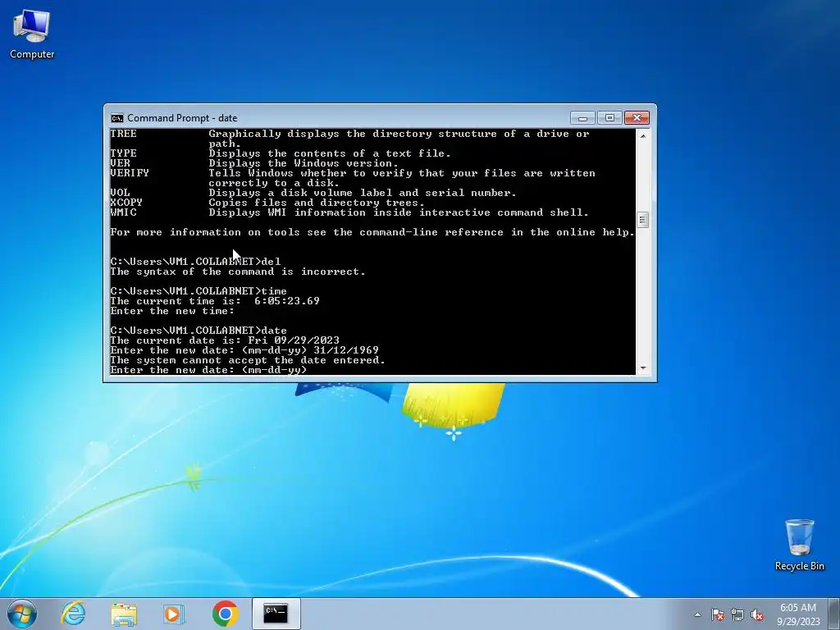This screenshot has height=630, width=840.
Task: Open the Computer desktop icon
Action: click(32, 34)
